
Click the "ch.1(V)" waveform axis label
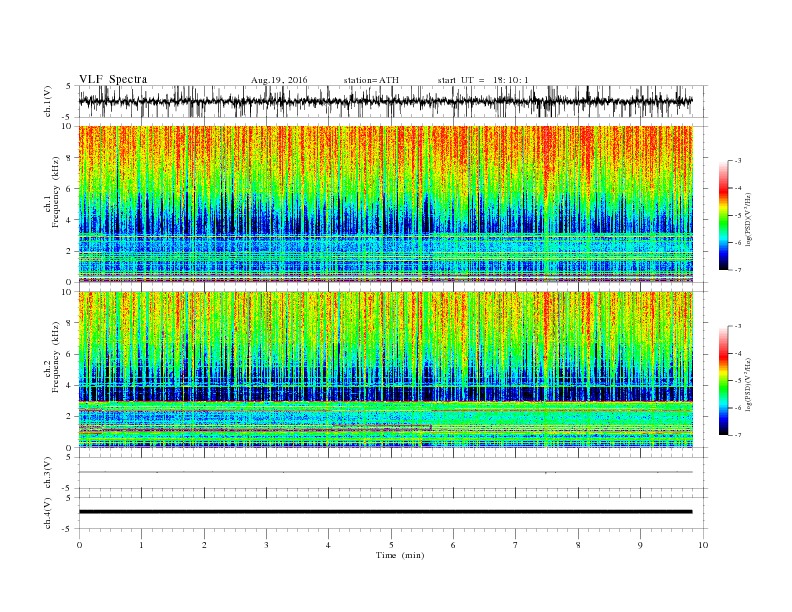pyautogui.click(x=48, y=101)
